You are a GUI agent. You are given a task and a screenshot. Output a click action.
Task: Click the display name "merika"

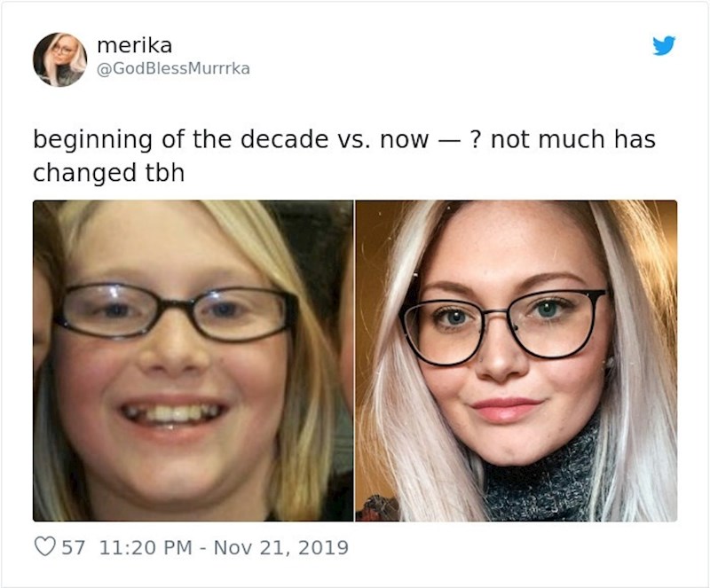coord(134,44)
